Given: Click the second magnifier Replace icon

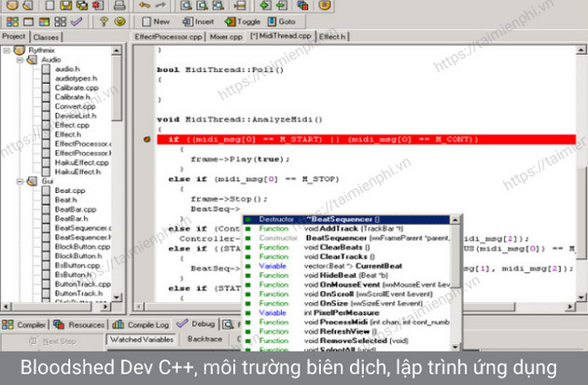Looking at the screenshot, I should 203,5.
